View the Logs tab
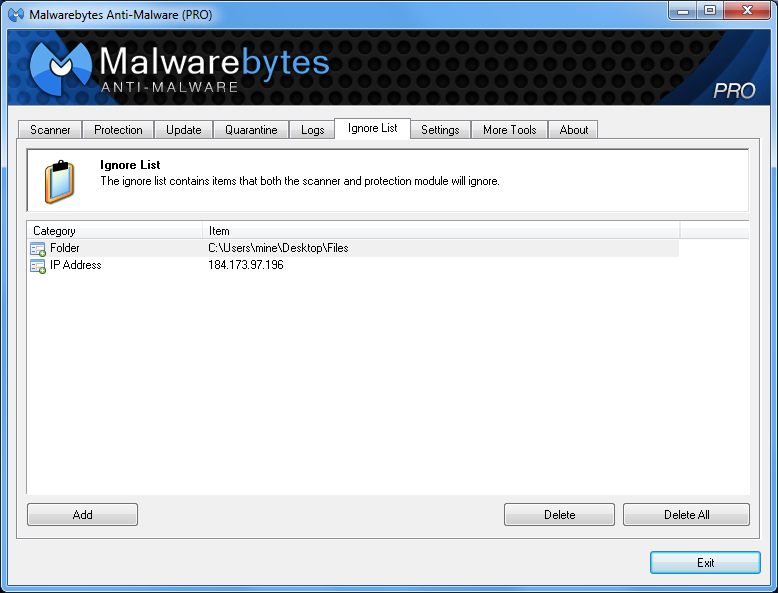 tap(313, 130)
